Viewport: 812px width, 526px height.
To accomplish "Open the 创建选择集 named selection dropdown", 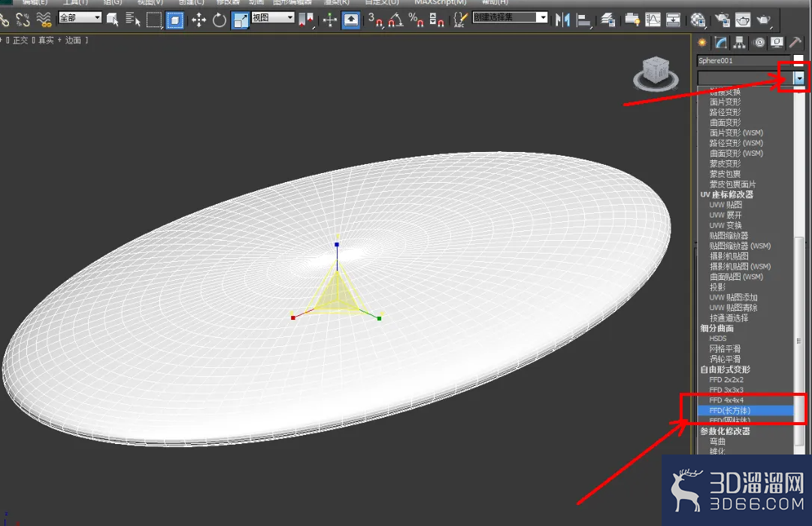I will (x=510, y=17).
